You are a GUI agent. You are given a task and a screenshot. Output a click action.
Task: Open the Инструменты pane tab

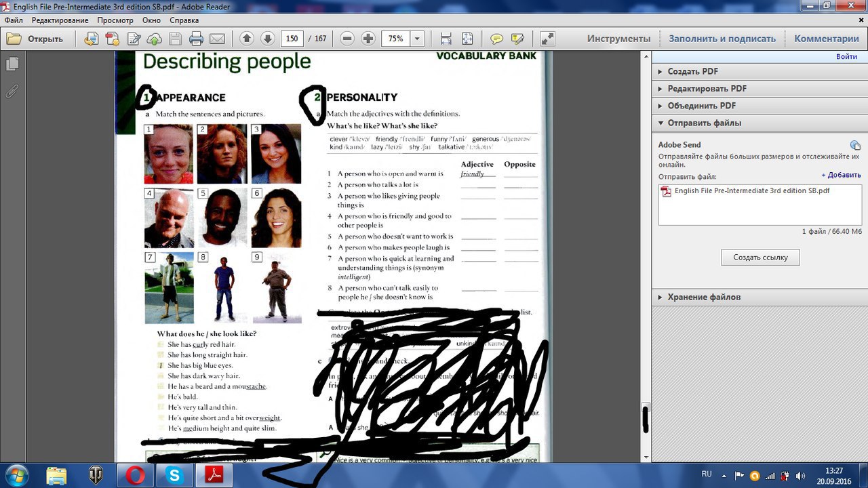618,39
